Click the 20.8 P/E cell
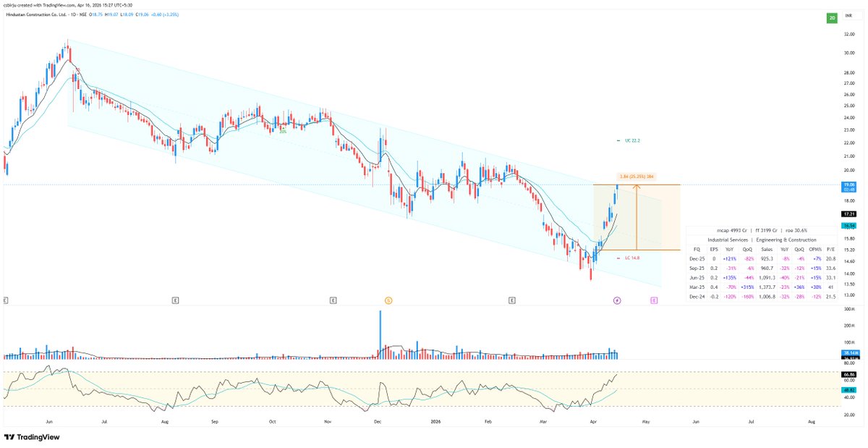868x448 pixels. 830,258
